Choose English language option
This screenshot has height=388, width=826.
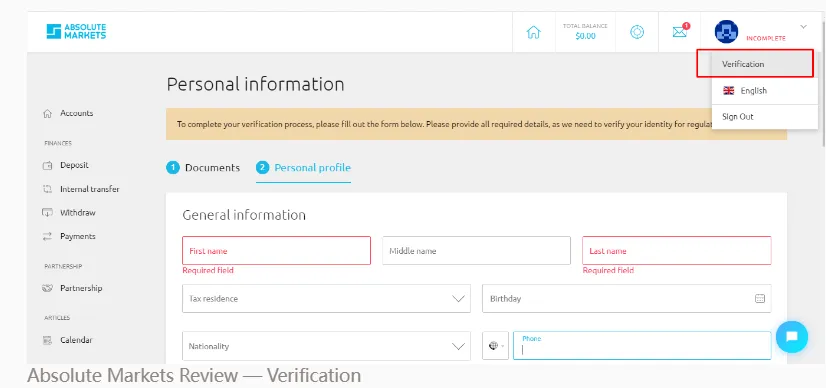[x=764, y=91]
